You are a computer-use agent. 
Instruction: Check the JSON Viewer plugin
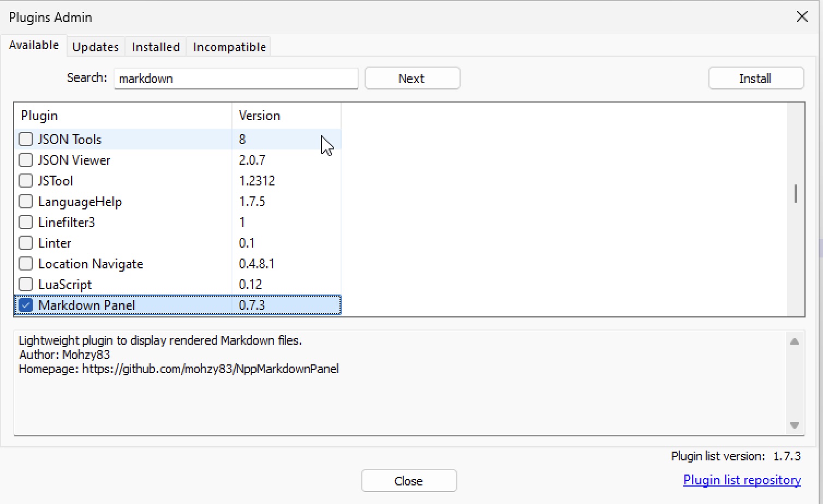point(26,160)
